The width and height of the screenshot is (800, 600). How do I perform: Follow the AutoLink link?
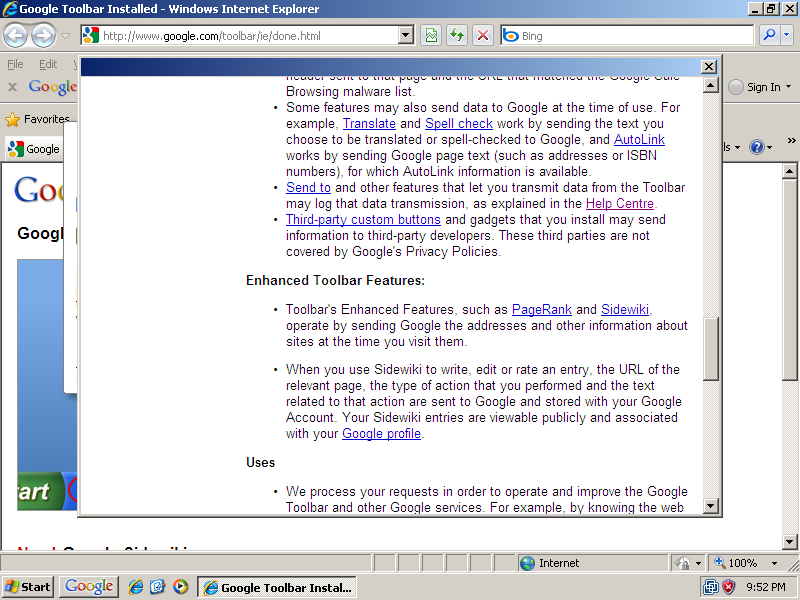pyautogui.click(x=639, y=139)
